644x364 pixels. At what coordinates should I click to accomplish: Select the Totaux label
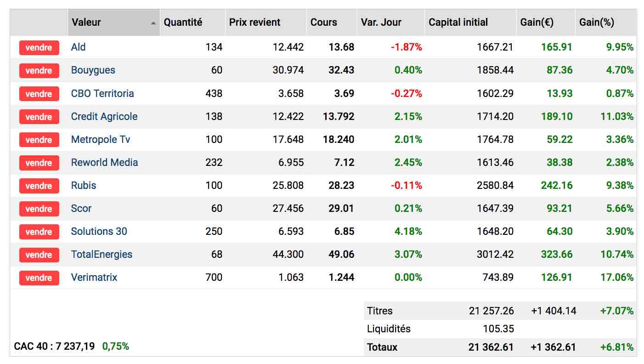[x=382, y=347]
